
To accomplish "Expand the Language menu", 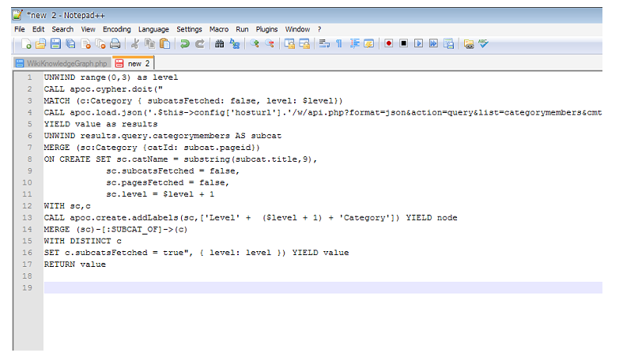I will coord(153,29).
